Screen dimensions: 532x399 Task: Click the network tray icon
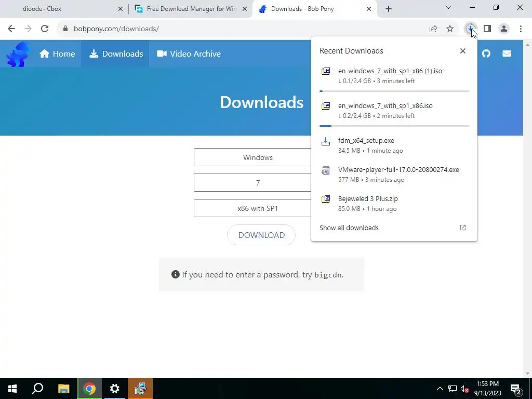[453, 389]
